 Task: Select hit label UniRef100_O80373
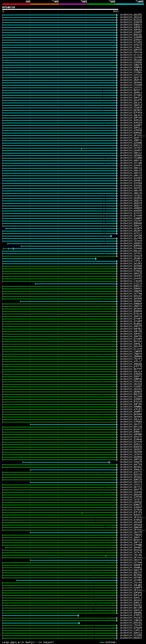131,560
